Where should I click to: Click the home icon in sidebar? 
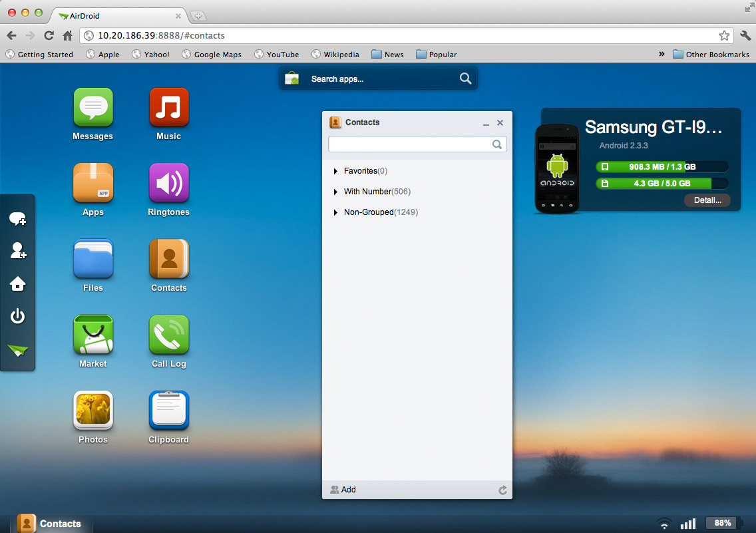coord(18,283)
